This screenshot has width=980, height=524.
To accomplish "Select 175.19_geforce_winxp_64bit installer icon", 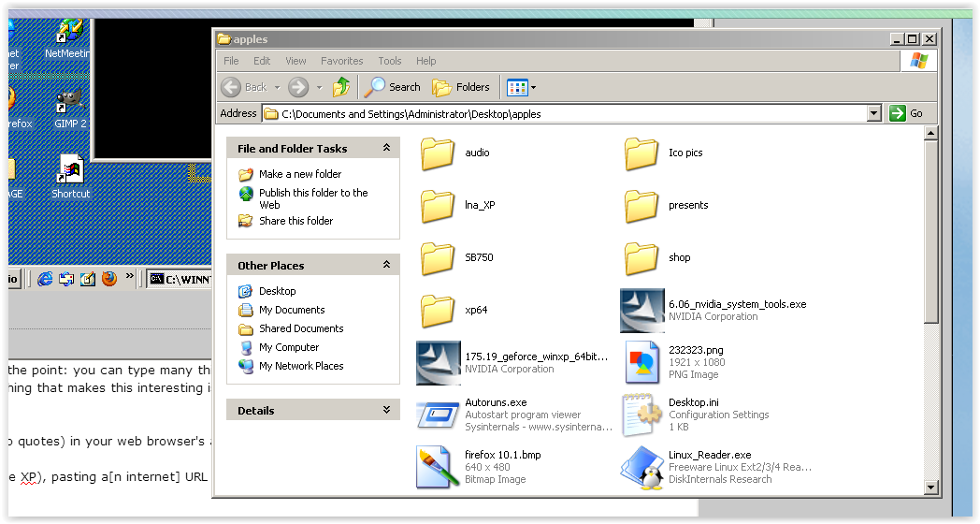I will [439, 363].
